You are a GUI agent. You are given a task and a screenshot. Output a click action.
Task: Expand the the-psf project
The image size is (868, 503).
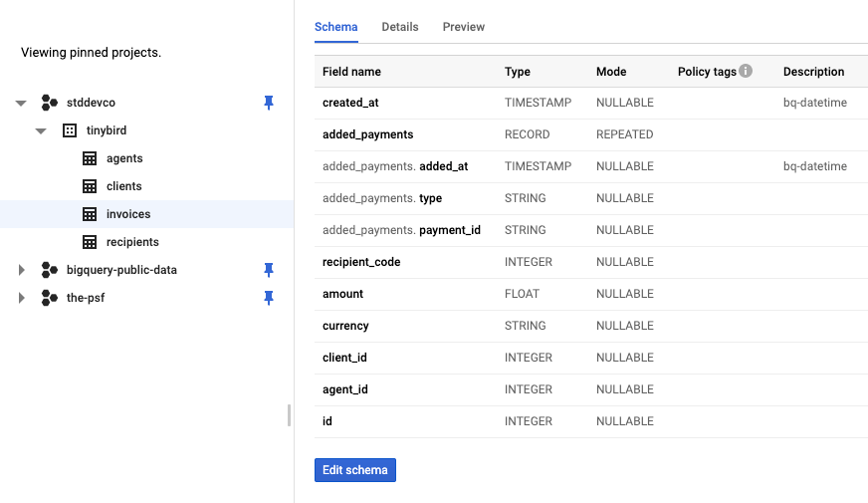(21, 298)
